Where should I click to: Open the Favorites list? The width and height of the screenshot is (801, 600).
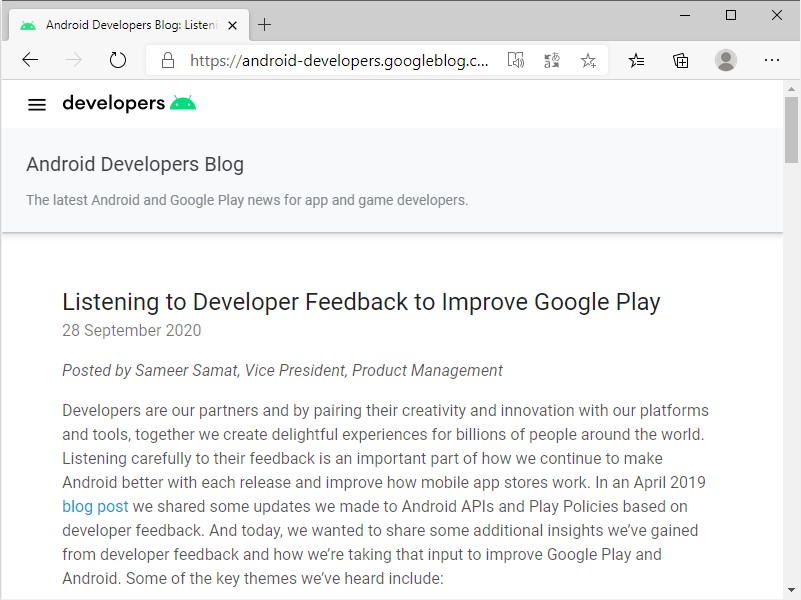tap(635, 60)
